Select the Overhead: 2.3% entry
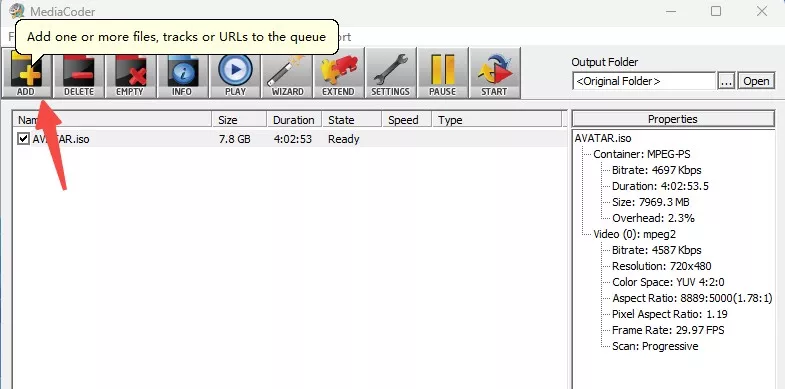Viewport: 785px width, 389px height. pyautogui.click(x=653, y=218)
